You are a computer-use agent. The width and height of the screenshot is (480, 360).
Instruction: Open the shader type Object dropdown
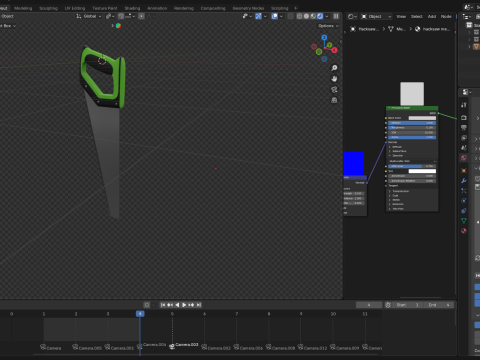[376, 16]
